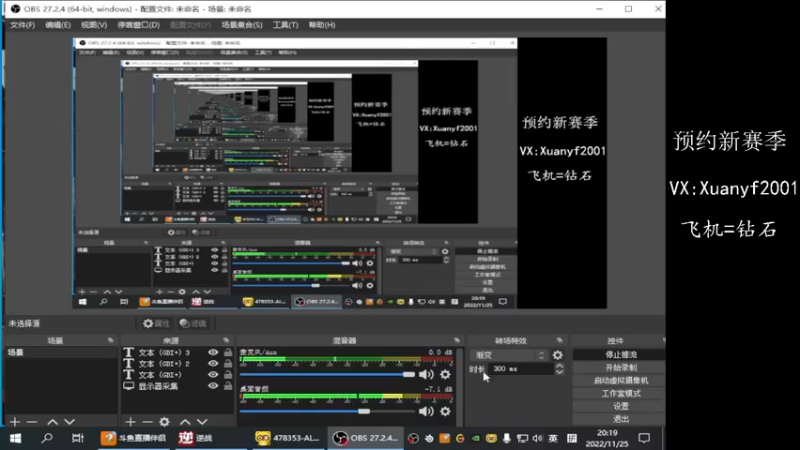The height and width of the screenshot is (450, 800).
Task: Toggle lock for 文本 (GDI+) source
Action: point(228,375)
